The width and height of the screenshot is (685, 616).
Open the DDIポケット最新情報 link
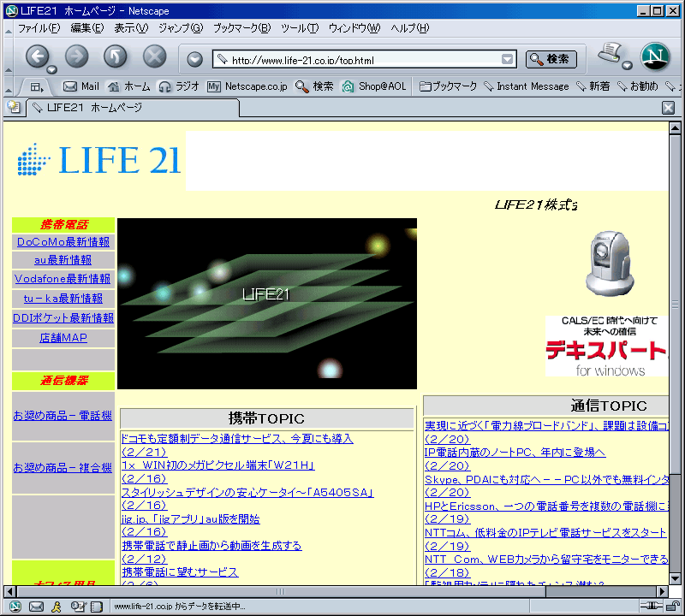63,317
